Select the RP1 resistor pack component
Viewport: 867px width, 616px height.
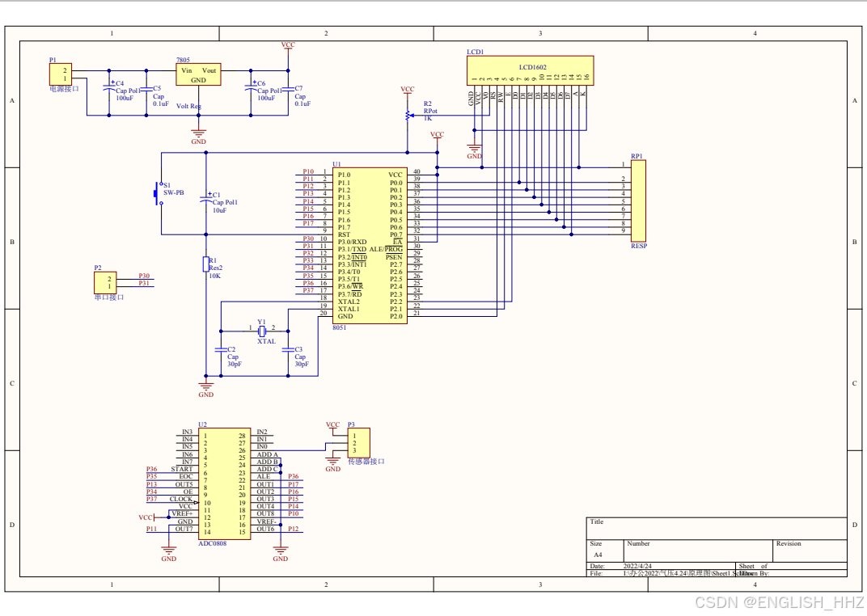638,201
